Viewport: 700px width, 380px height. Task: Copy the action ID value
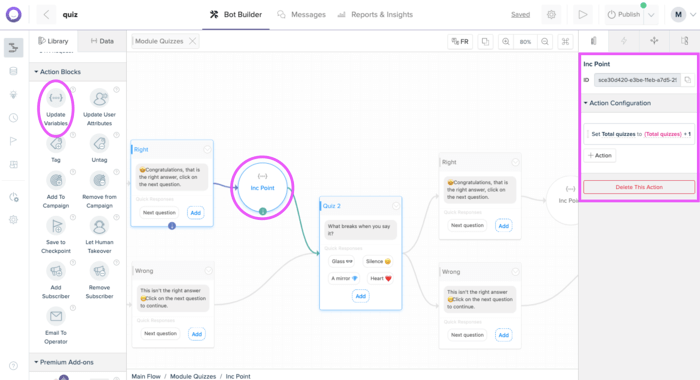click(x=688, y=80)
